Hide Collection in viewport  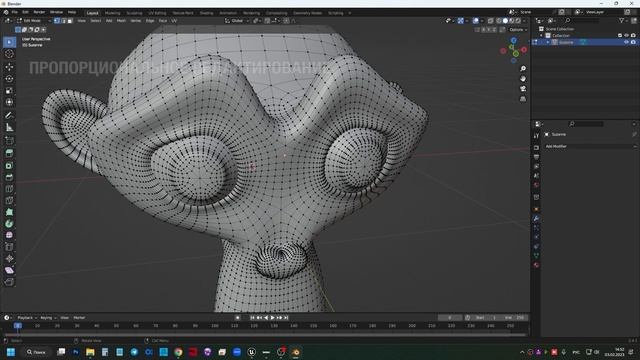click(x=627, y=36)
